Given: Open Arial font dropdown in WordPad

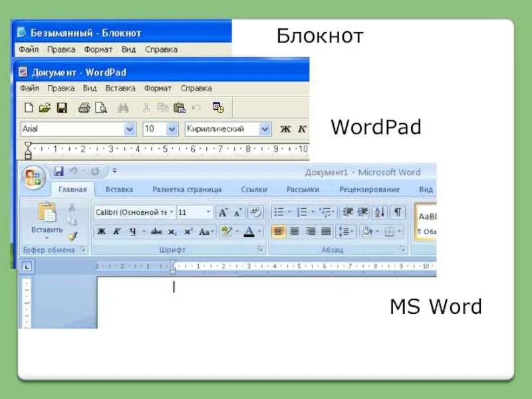Looking at the screenshot, I should click(x=129, y=129).
